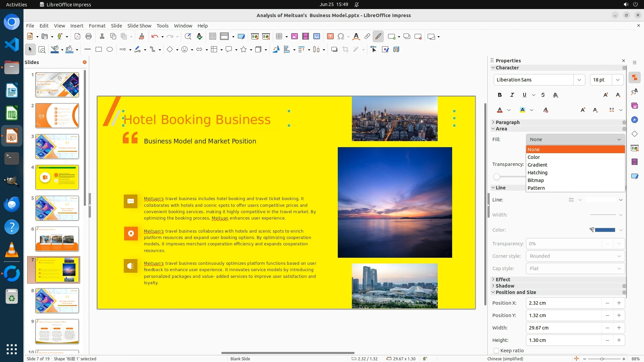The width and height of the screenshot is (644, 362).
Task: Click the Bold formatting icon
Action: pos(500,95)
